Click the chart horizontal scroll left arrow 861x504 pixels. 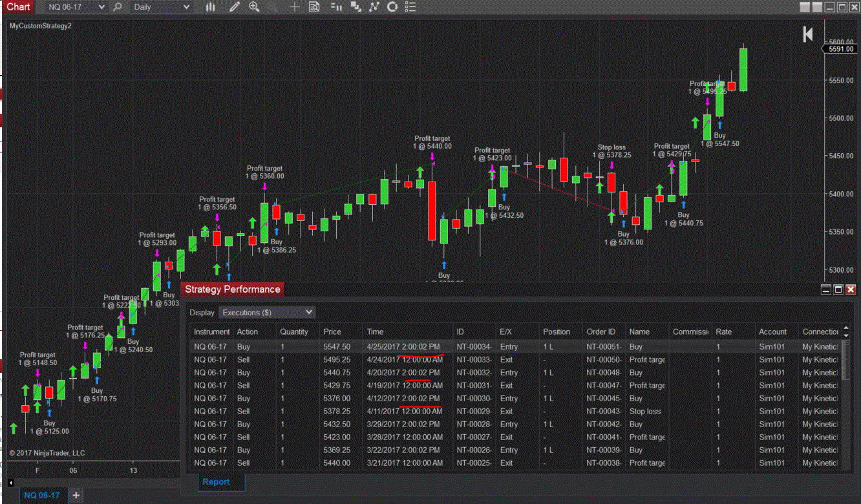[x=11, y=483]
